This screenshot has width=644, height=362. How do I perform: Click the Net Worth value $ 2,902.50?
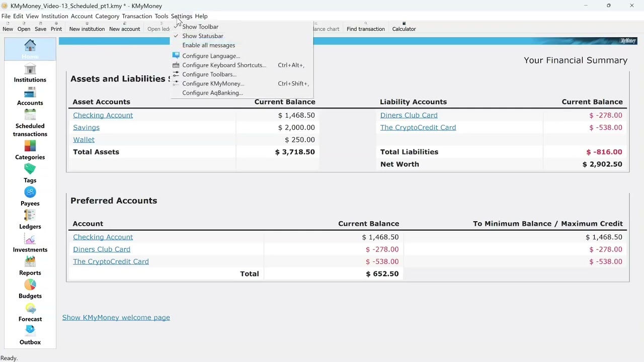602,164
